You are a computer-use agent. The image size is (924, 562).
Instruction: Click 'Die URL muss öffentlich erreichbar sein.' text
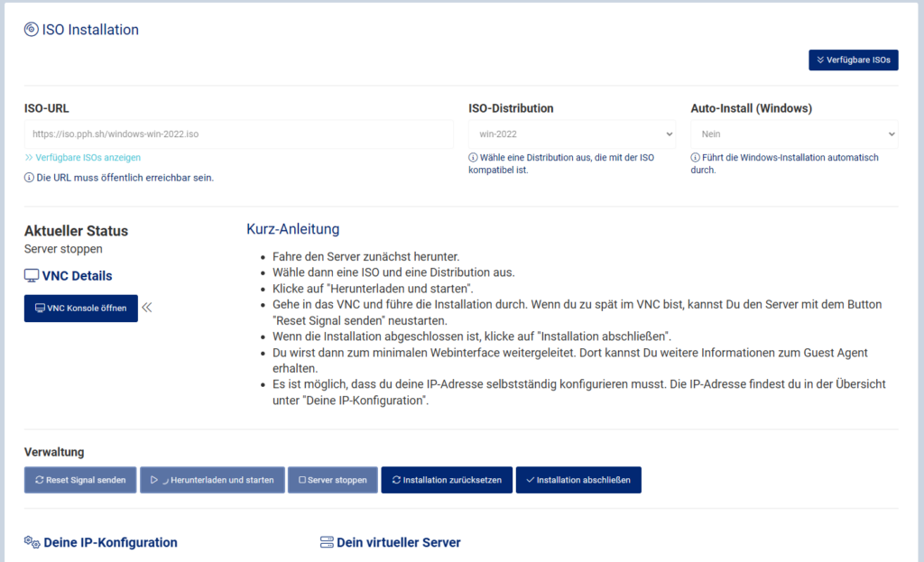coord(125,178)
